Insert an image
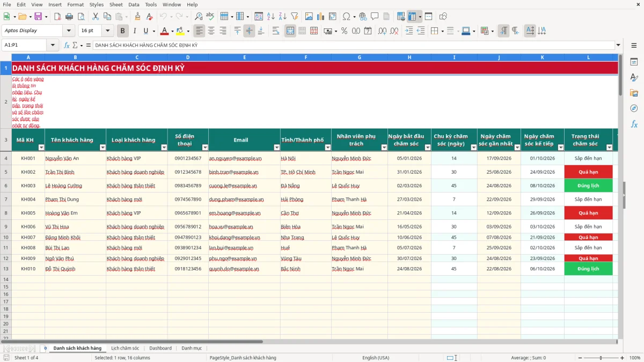This screenshot has width=644, height=362. 308,17
